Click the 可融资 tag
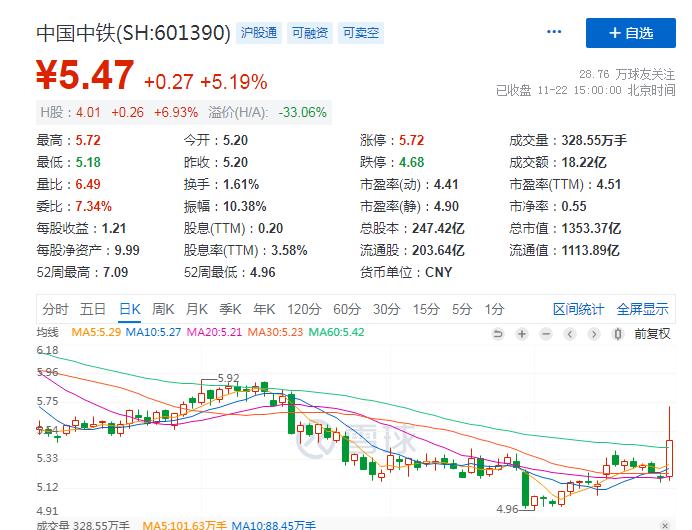Screen dimensions: 692x530 coord(310,33)
